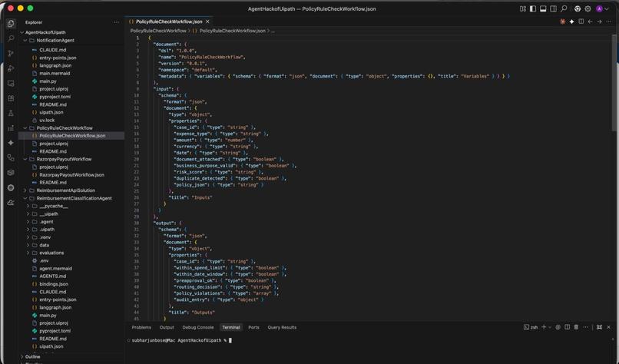
Task: Open the Remote Explorer view
Action: point(11,83)
